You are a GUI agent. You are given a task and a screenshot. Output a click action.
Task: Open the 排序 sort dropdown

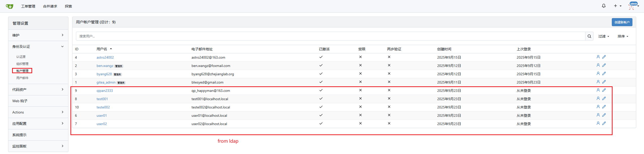(623, 36)
